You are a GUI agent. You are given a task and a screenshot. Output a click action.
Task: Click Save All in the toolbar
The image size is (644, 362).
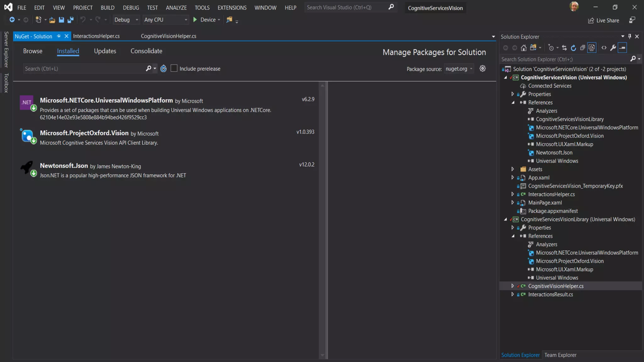70,20
